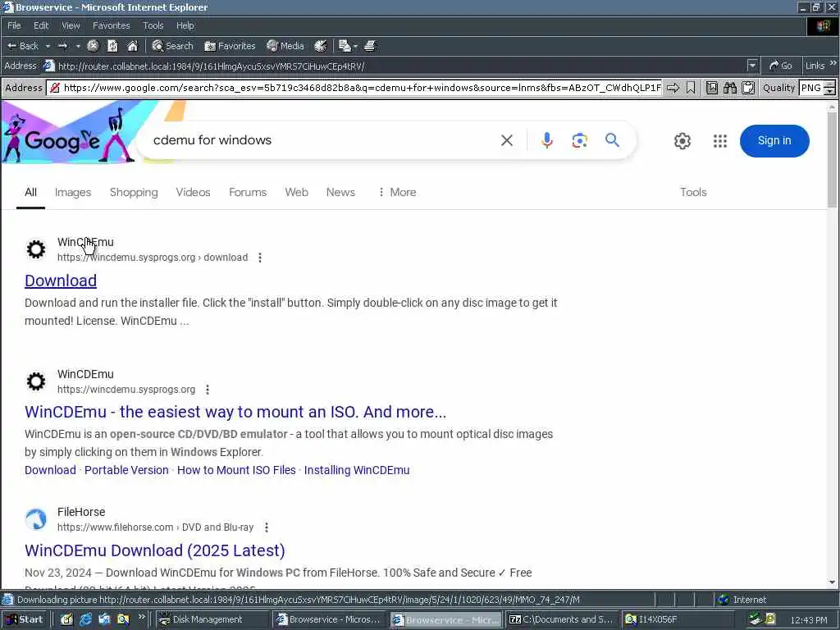Click the binoculars find icon
840x630 pixels.
(x=729, y=88)
